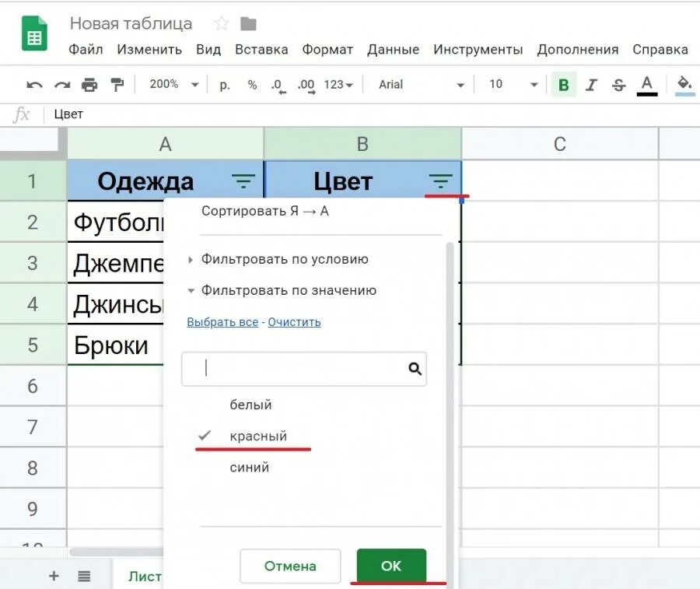Uncheck the красный filter value
Image resolution: width=700 pixels, height=589 pixels.
pos(258,436)
